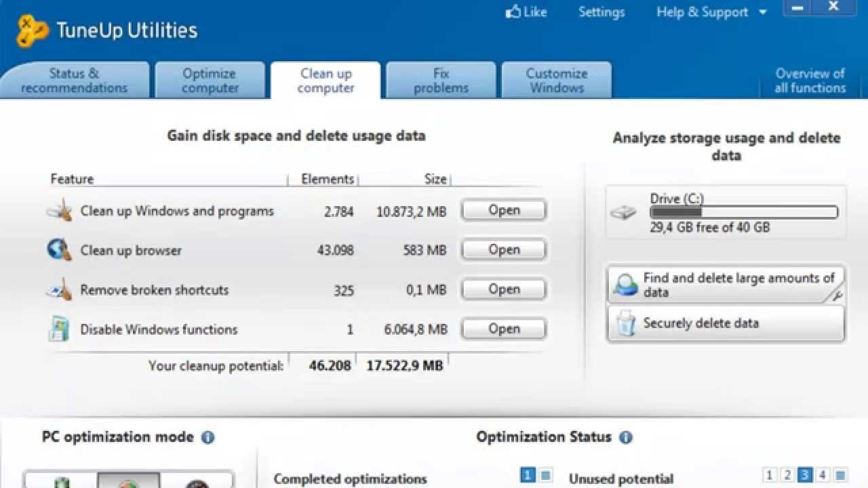Screen dimensions: 868x488
Task: Expand the Help & Support dropdown arrow
Action: tap(763, 12)
